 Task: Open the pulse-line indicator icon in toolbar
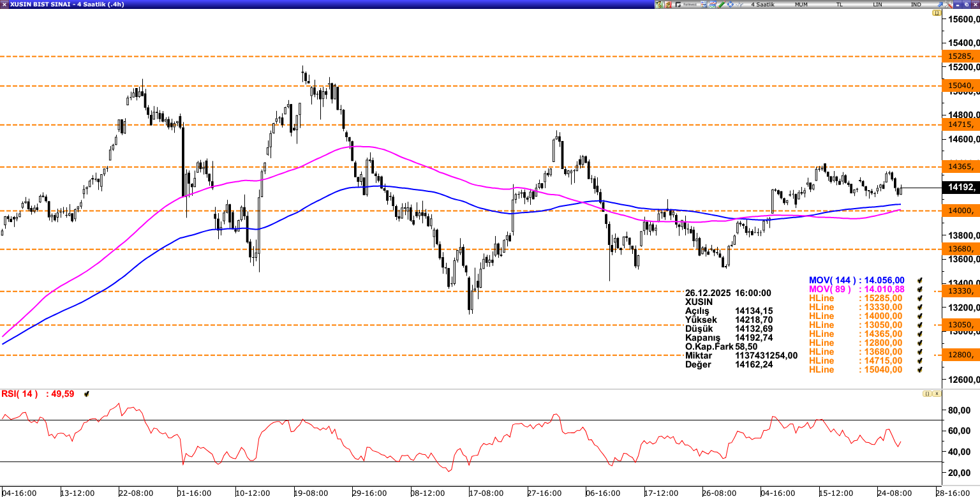point(739,4)
